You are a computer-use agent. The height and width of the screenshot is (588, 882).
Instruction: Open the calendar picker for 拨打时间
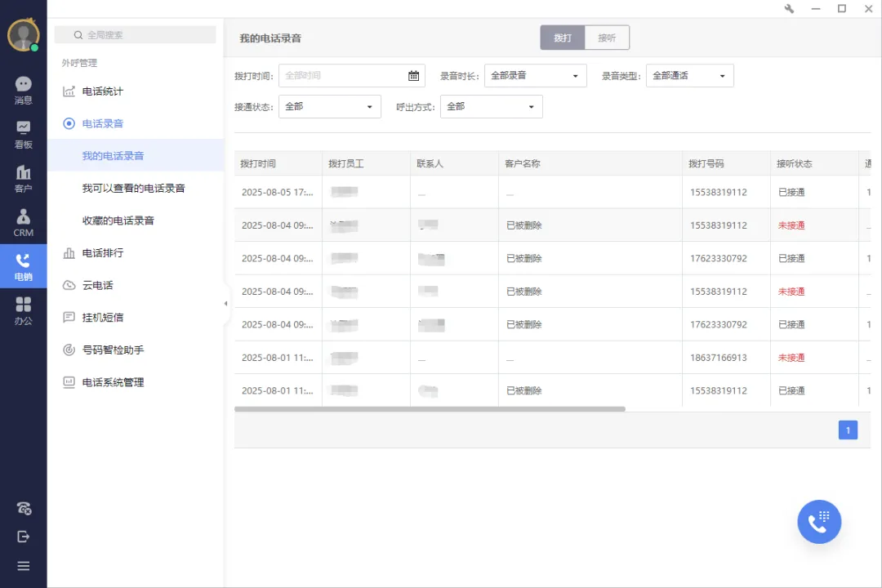pyautogui.click(x=413, y=75)
